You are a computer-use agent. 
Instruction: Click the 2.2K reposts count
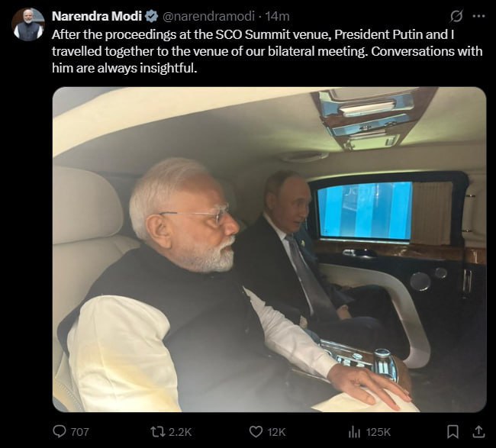click(x=180, y=432)
